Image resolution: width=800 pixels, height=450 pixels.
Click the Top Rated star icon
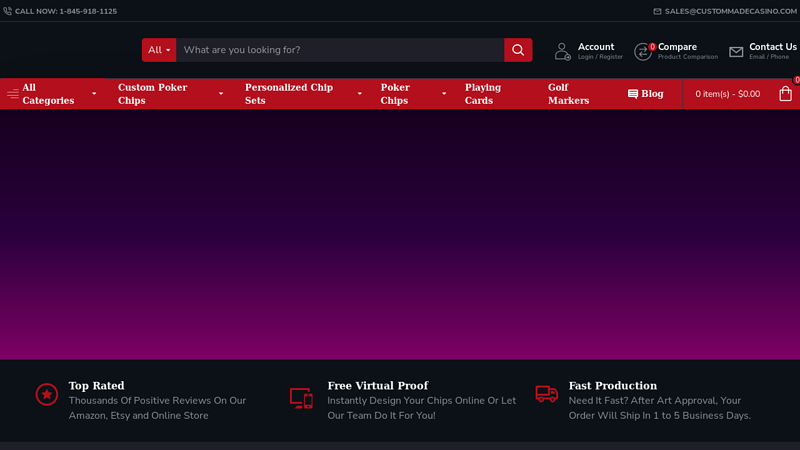tap(46, 394)
